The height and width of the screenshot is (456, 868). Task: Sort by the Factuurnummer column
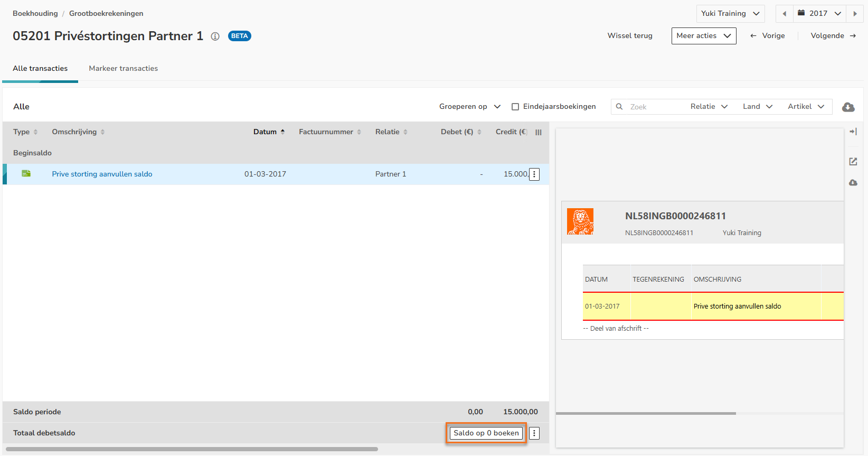point(330,132)
